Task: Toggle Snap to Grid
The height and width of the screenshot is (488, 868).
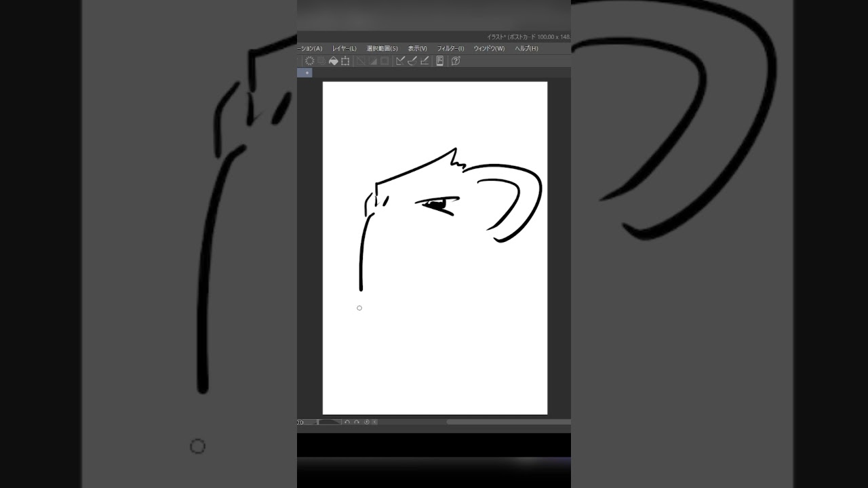Action: 425,61
